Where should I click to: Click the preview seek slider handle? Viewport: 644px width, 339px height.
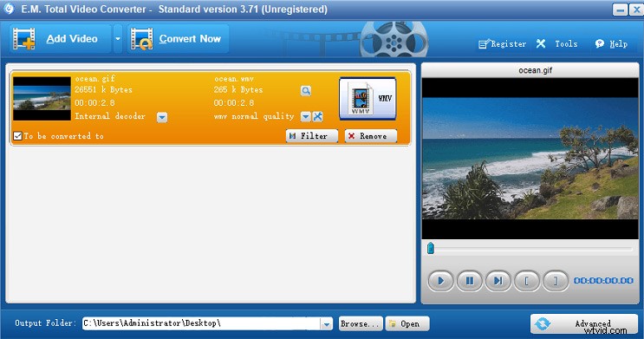pyautogui.click(x=431, y=248)
